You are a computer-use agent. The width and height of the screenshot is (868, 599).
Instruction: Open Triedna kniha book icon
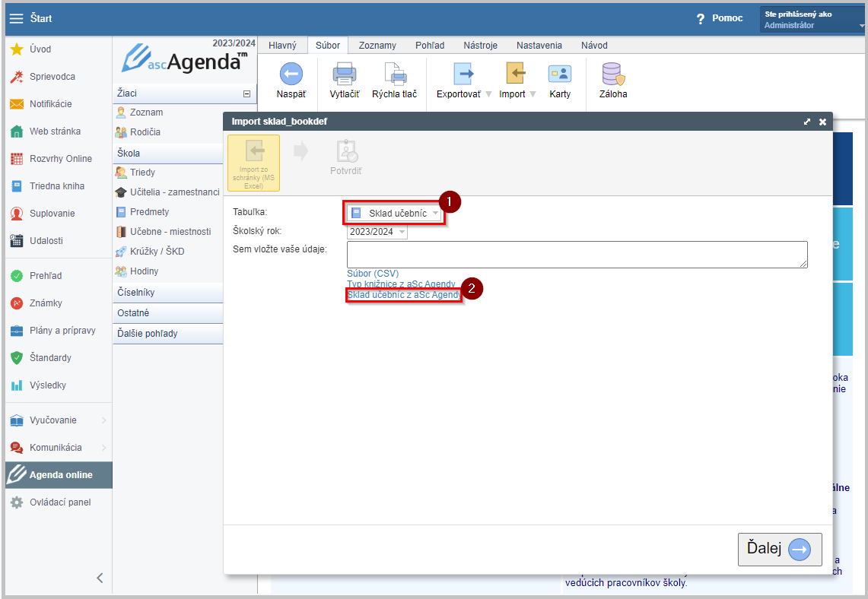[x=17, y=186]
